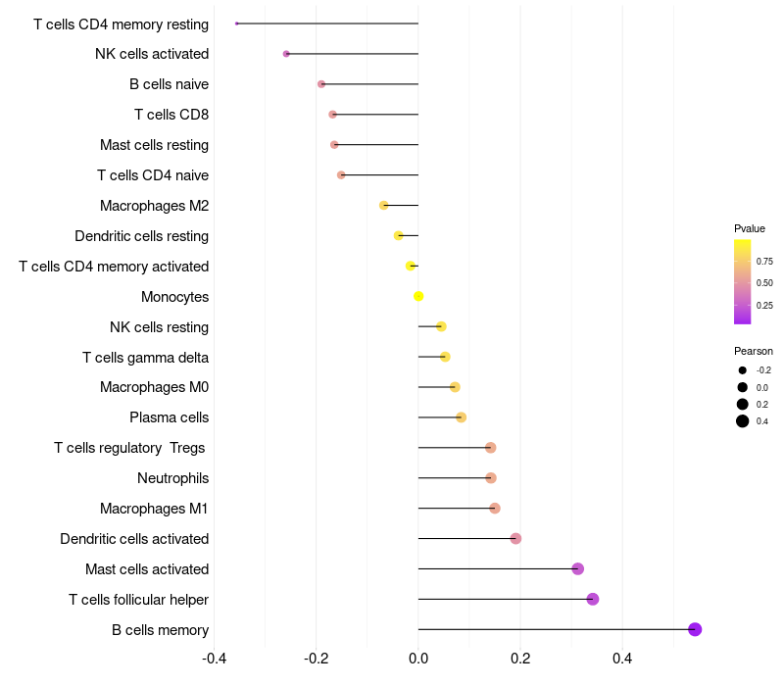This screenshot has height=686, width=784.
Task: Click the -0.4 x-axis tick label
Action: tap(216, 659)
